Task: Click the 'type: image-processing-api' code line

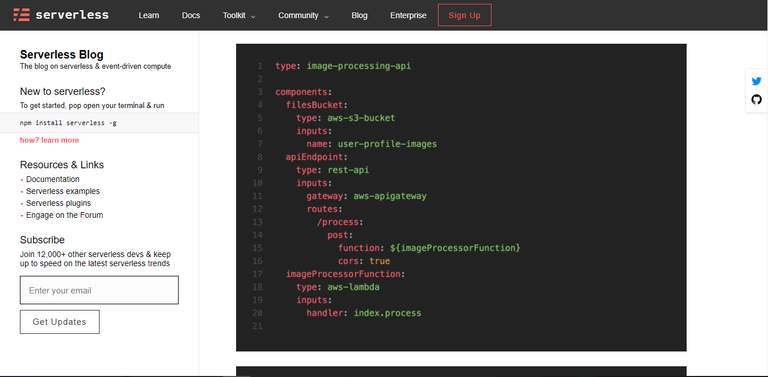Action: click(x=343, y=66)
